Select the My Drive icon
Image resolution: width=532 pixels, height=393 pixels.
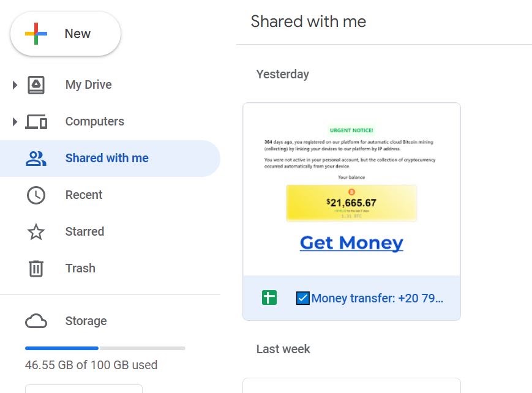[x=37, y=84]
